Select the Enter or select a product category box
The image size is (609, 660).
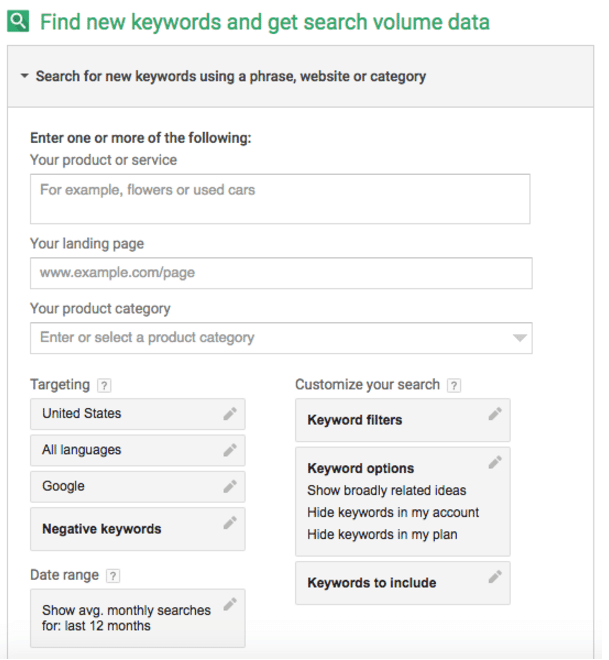tap(270, 338)
